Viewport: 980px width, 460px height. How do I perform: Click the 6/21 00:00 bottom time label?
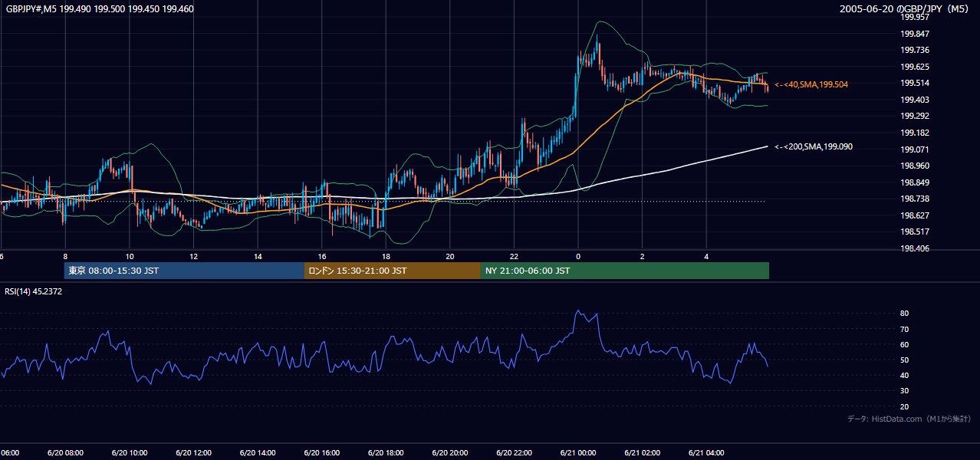pos(578,453)
